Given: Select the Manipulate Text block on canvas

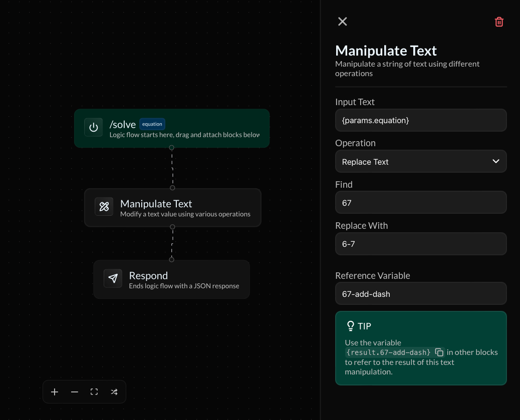Looking at the screenshot, I should tap(172, 208).
